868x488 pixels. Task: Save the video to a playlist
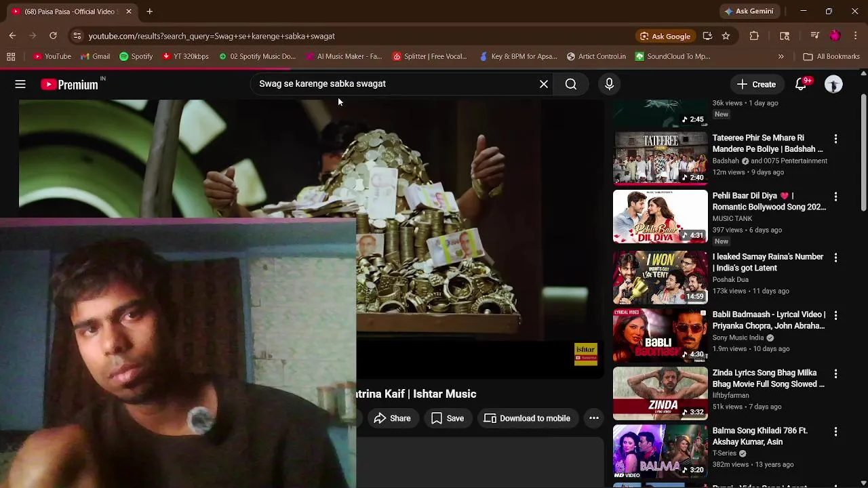click(448, 418)
